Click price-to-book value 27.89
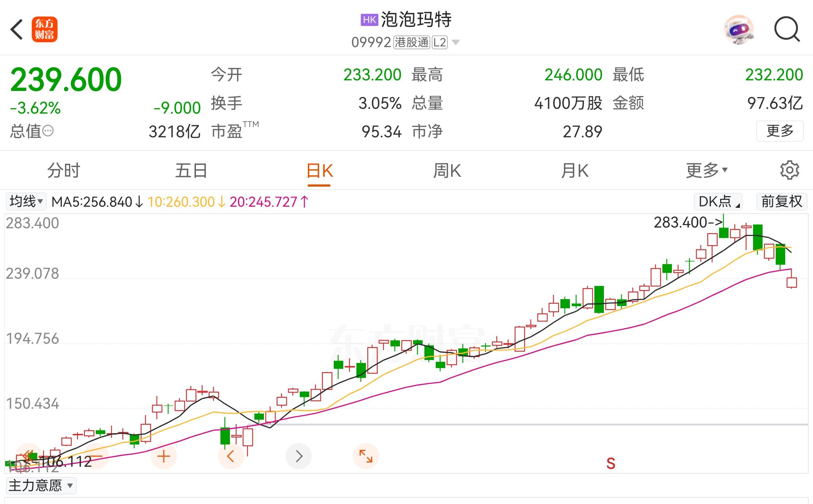813x504 pixels. pos(582,131)
